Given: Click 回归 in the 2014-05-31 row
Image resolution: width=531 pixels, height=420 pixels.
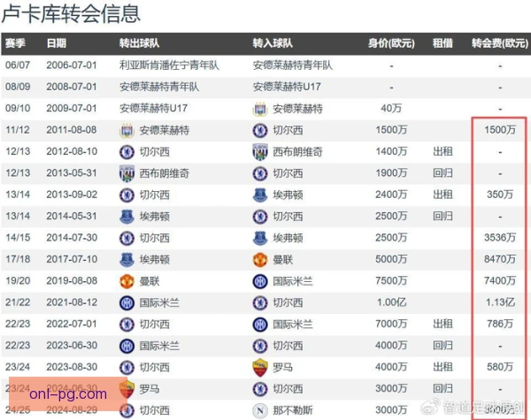Looking at the screenshot, I should pyautogui.click(x=442, y=217).
